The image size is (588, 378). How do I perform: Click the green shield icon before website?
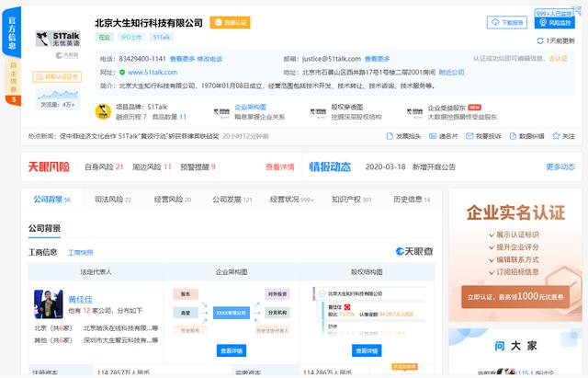[122, 72]
